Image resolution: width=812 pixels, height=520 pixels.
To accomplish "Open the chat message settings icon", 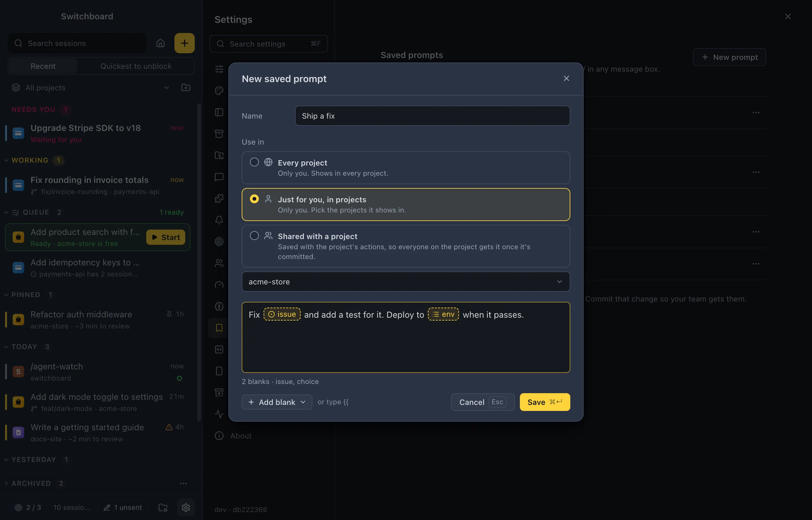I will [x=219, y=177].
